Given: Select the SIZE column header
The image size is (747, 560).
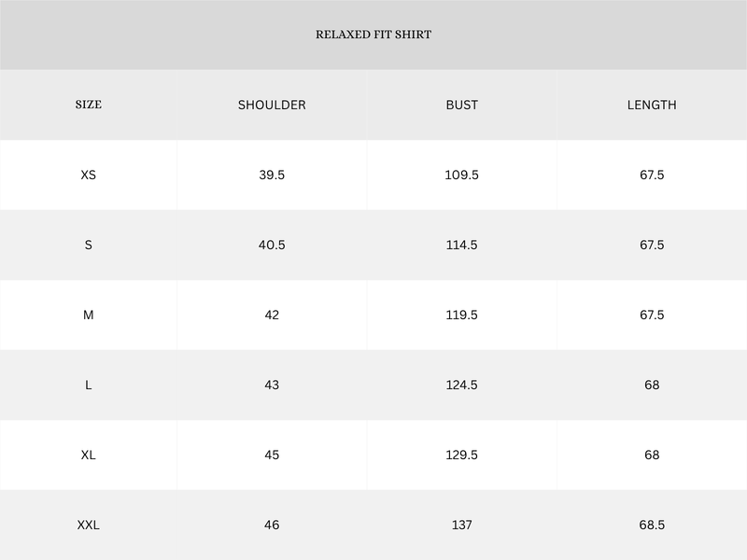Looking at the screenshot, I should click(88, 105).
